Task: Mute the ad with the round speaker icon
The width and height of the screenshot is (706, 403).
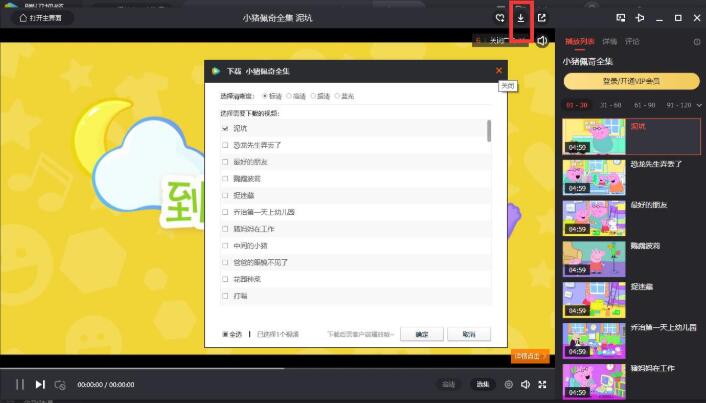Action: [x=542, y=41]
